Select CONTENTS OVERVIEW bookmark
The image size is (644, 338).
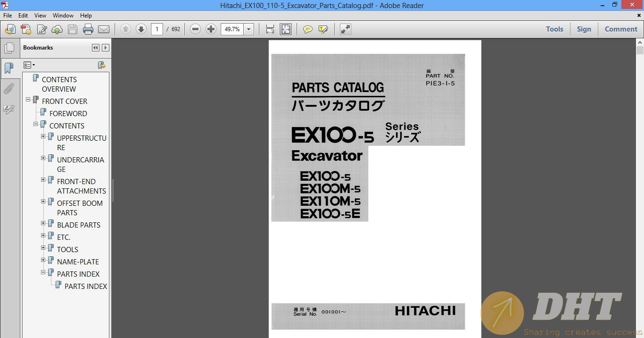point(59,84)
